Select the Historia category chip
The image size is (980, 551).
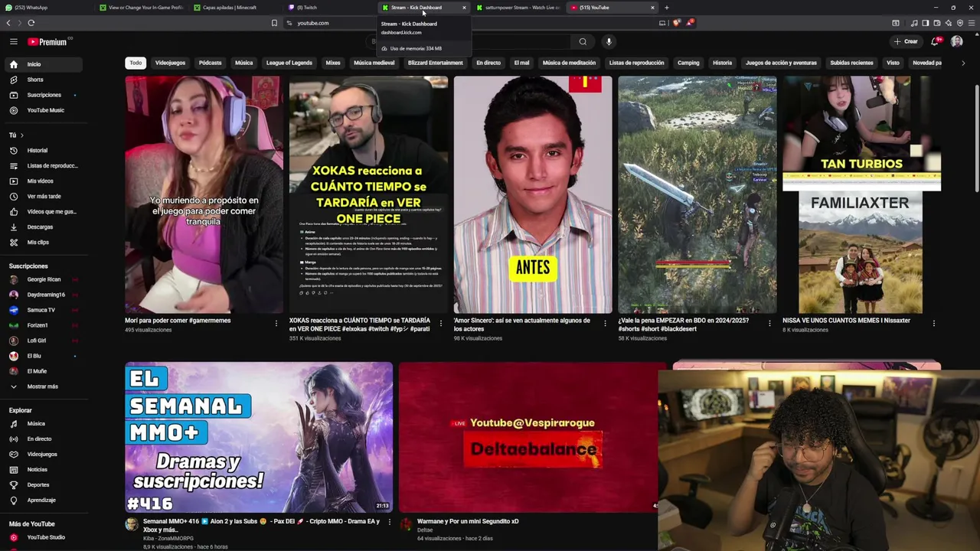pyautogui.click(x=722, y=63)
